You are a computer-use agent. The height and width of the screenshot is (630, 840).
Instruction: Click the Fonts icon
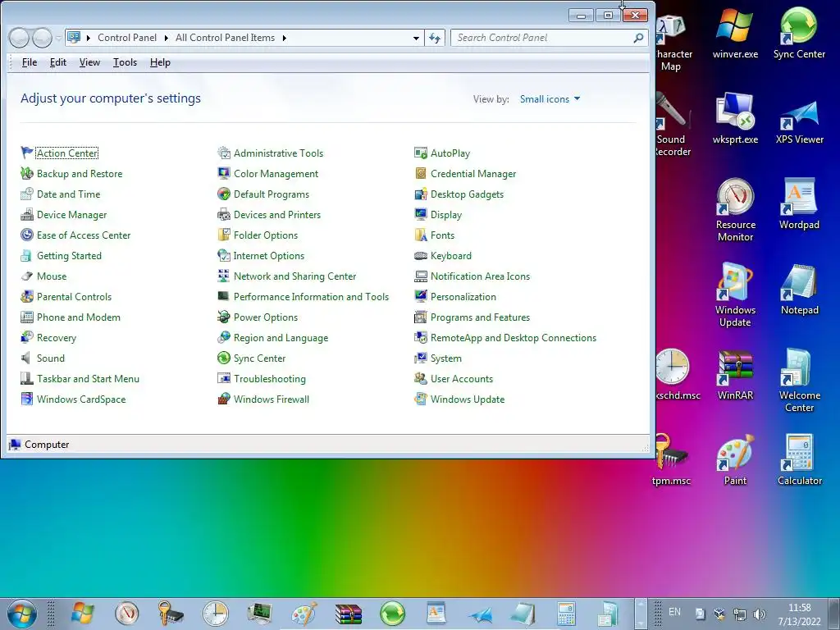421,235
